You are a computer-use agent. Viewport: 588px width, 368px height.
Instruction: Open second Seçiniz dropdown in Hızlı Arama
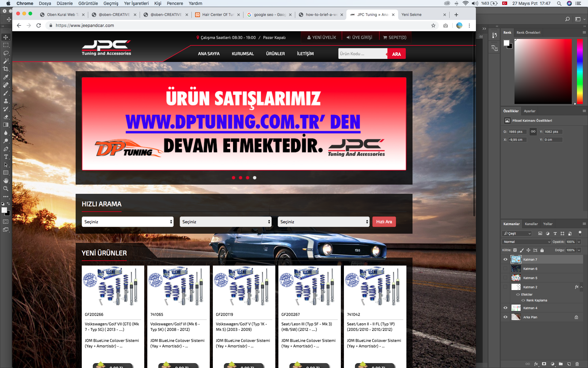[225, 222]
